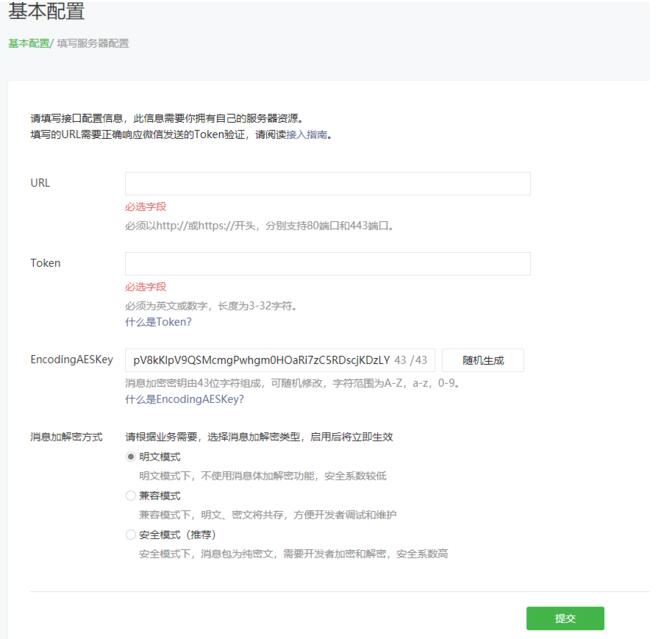Image resolution: width=663 pixels, height=639 pixels.
Task: Click the 43 /43 character counter
Action: pos(411,360)
